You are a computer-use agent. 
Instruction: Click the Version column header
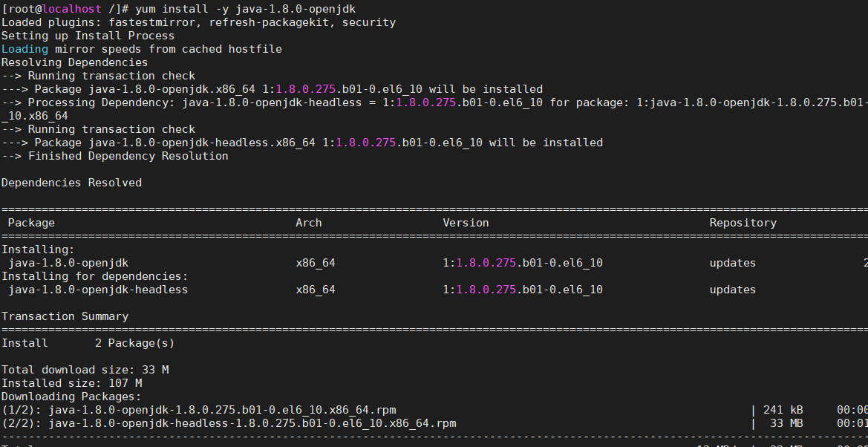[466, 223]
